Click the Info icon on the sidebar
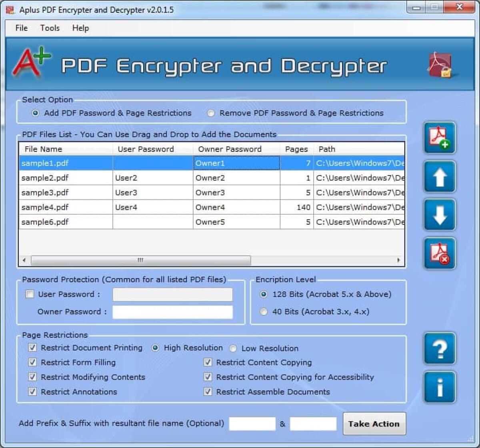 click(439, 387)
